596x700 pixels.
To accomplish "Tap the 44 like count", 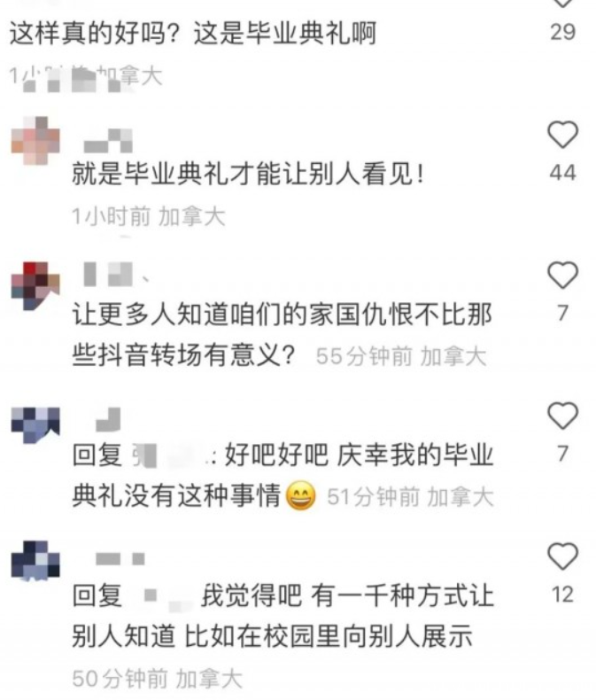I will coord(562,173).
